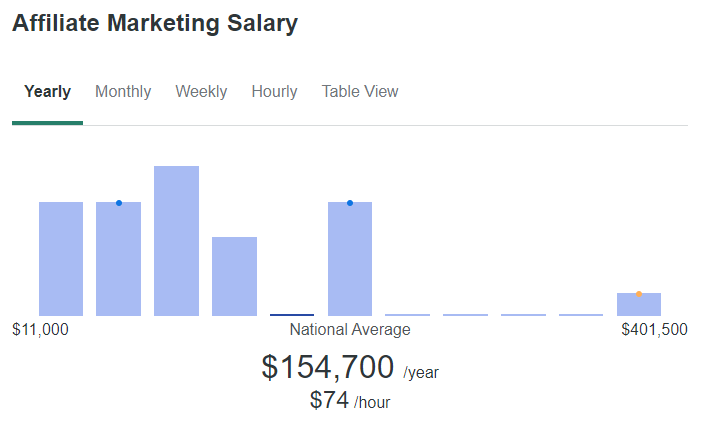Open the Table View tab
706x429 pixels.
tap(360, 91)
